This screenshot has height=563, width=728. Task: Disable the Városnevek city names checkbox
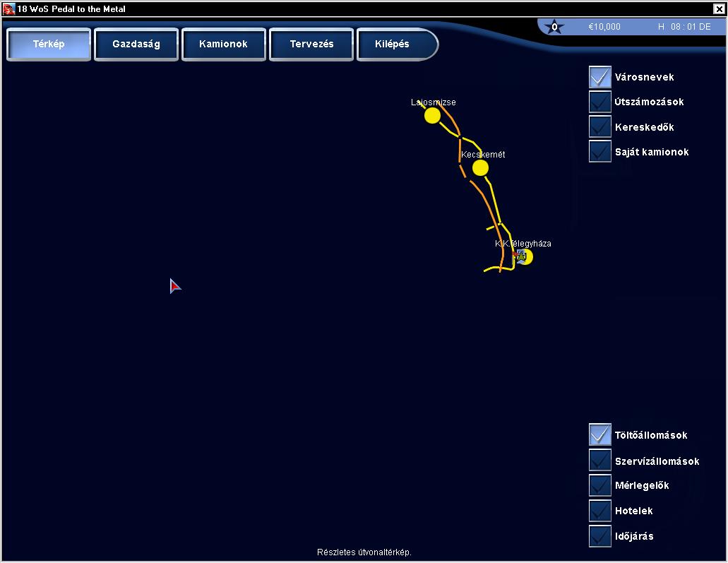pos(600,77)
